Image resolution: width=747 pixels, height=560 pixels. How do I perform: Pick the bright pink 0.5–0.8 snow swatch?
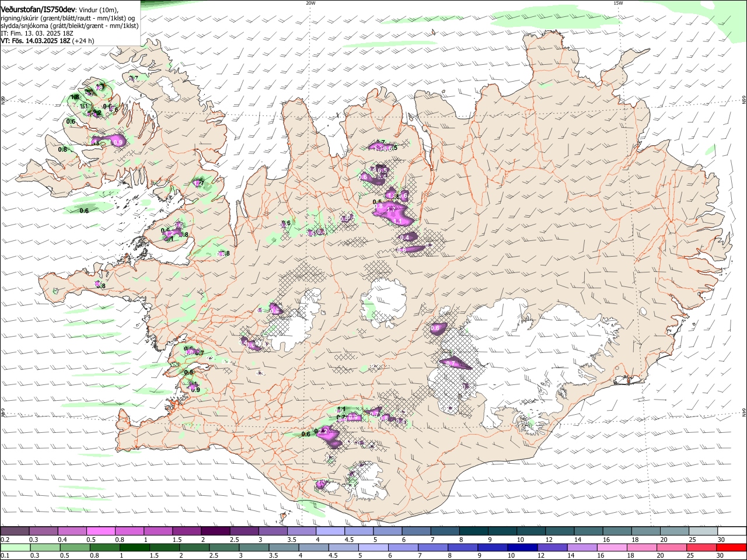pyautogui.click(x=100, y=531)
